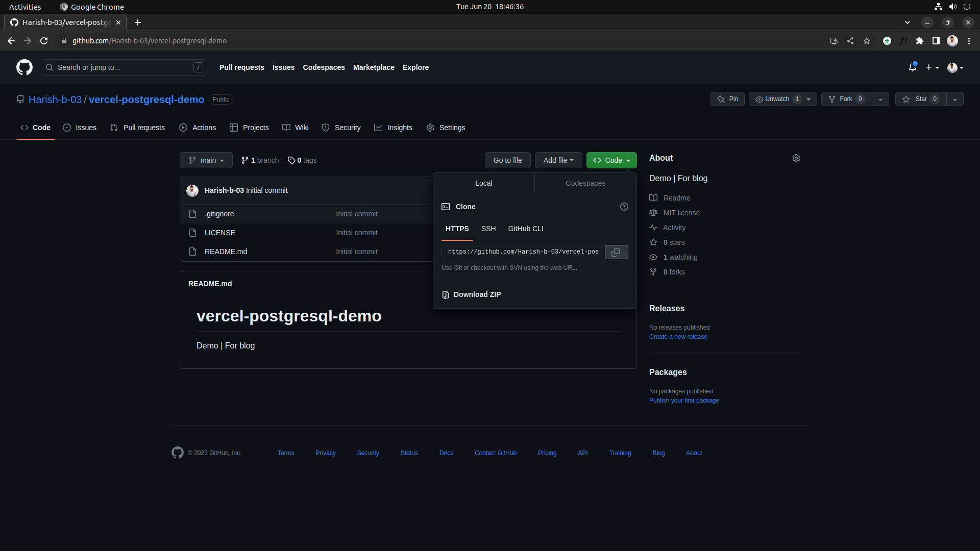Screen dimensions: 980x551
Task: Click the green plus extension icon
Action: 887,41
